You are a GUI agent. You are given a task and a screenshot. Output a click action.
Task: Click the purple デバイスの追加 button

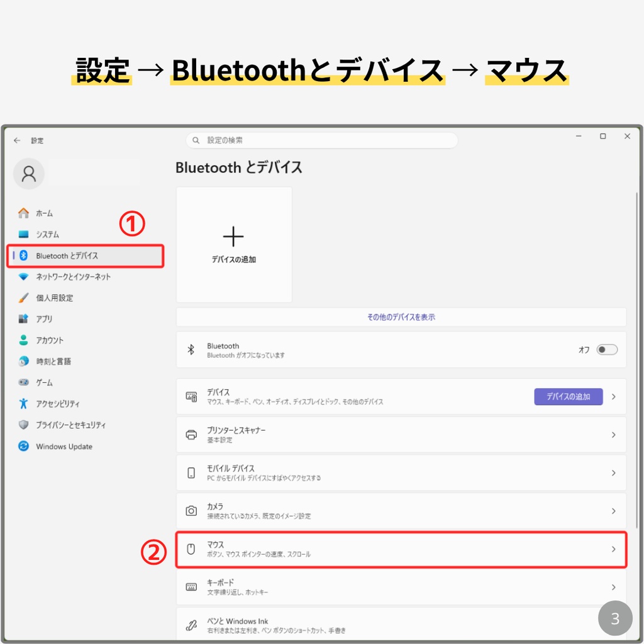(x=569, y=397)
